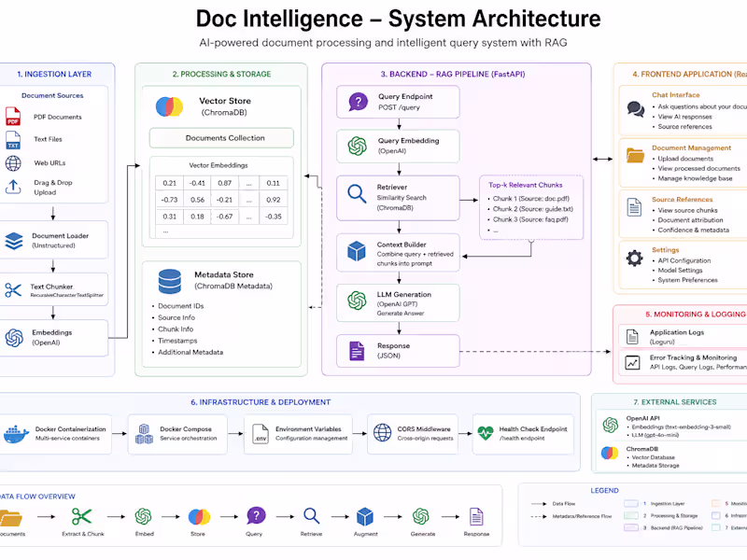
Task: Click the ChromaDB icon in External Services
Action: [610, 453]
